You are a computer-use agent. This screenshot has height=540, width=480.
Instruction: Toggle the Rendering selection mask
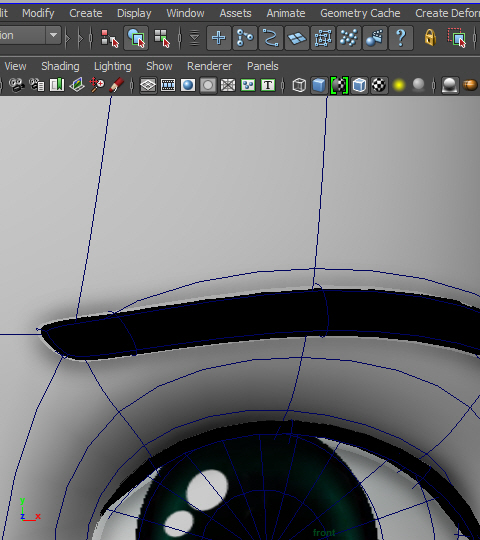(375, 38)
